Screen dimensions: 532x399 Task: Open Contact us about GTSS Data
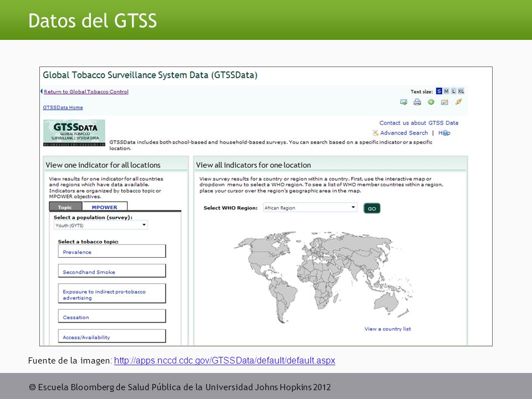coord(419,123)
